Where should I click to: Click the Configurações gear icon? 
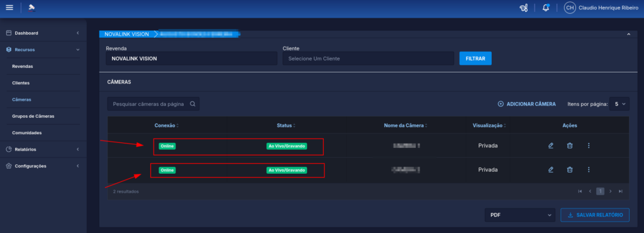click(9, 166)
